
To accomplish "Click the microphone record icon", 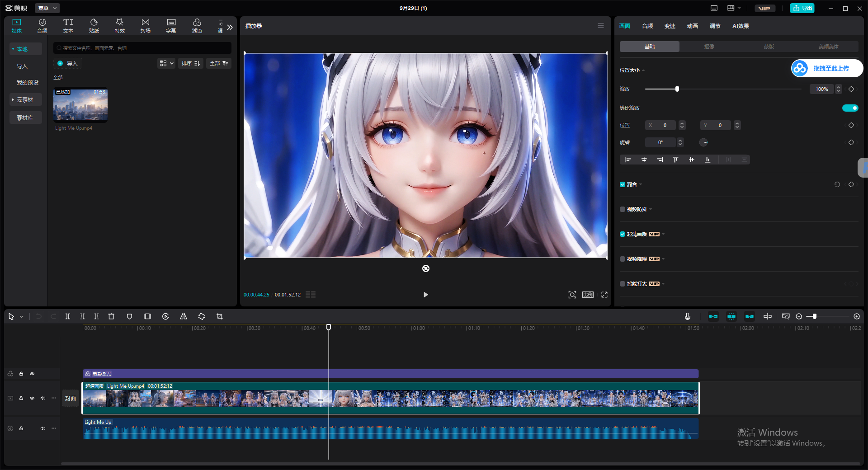I will (x=688, y=316).
